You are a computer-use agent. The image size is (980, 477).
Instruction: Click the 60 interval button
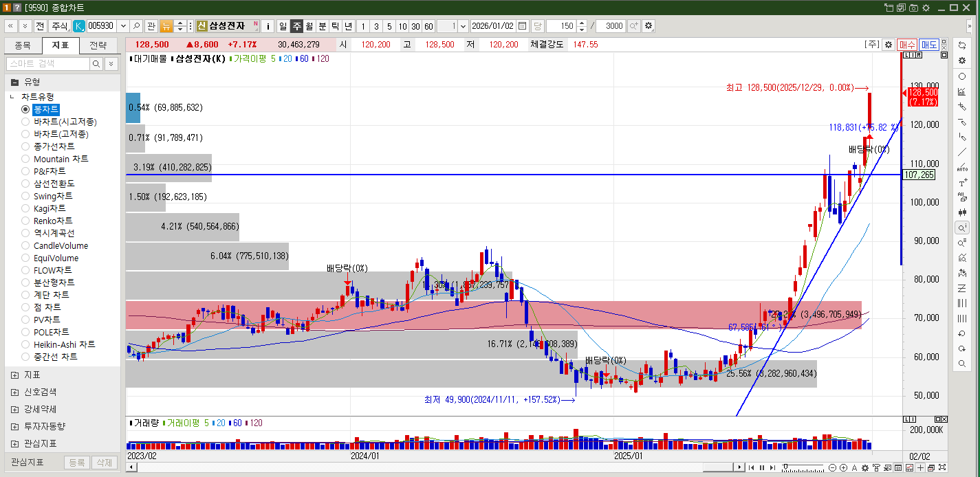point(428,26)
